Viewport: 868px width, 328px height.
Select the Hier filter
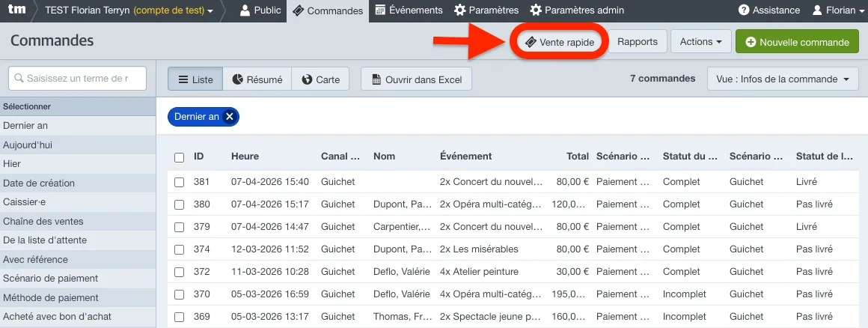[x=78, y=164]
